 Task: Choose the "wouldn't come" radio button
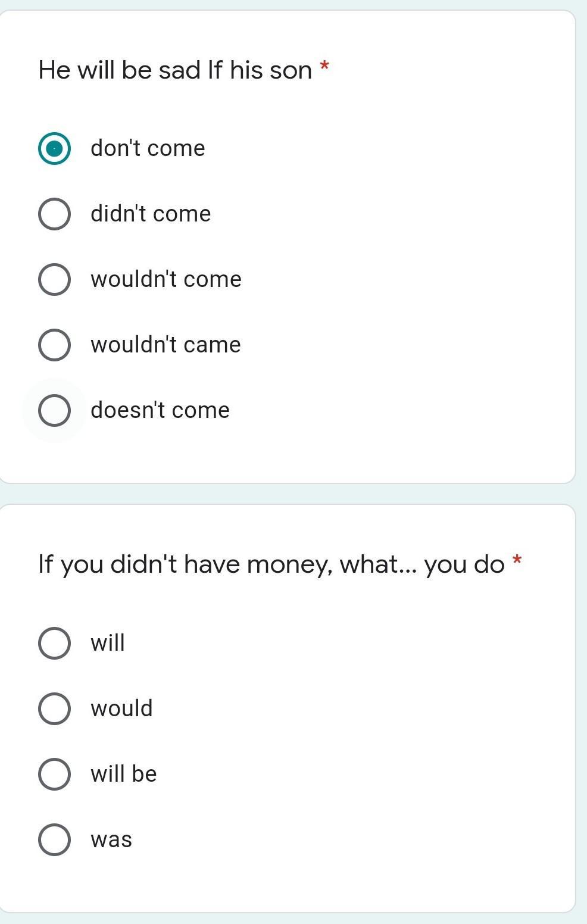pyautogui.click(x=54, y=279)
